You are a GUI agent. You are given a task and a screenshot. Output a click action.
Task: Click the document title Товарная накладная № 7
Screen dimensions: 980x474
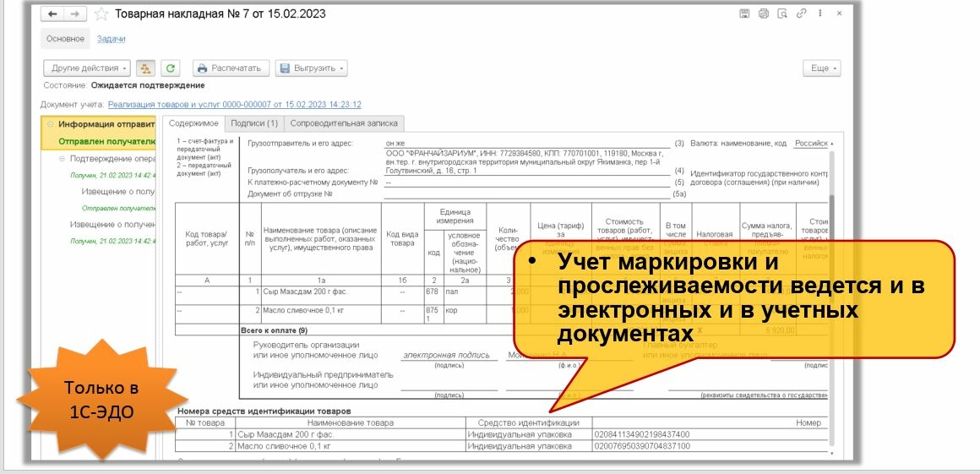[x=220, y=14]
